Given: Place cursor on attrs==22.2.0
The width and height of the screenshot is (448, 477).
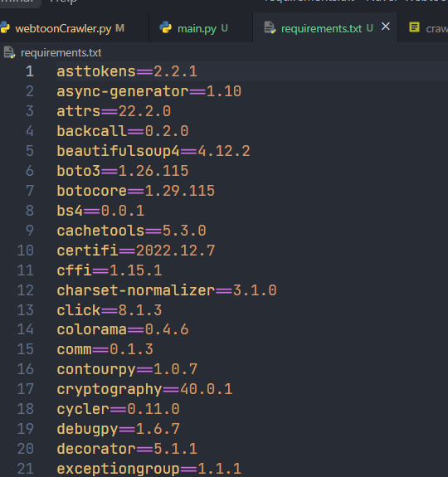Looking at the screenshot, I should pyautogui.click(x=114, y=111).
